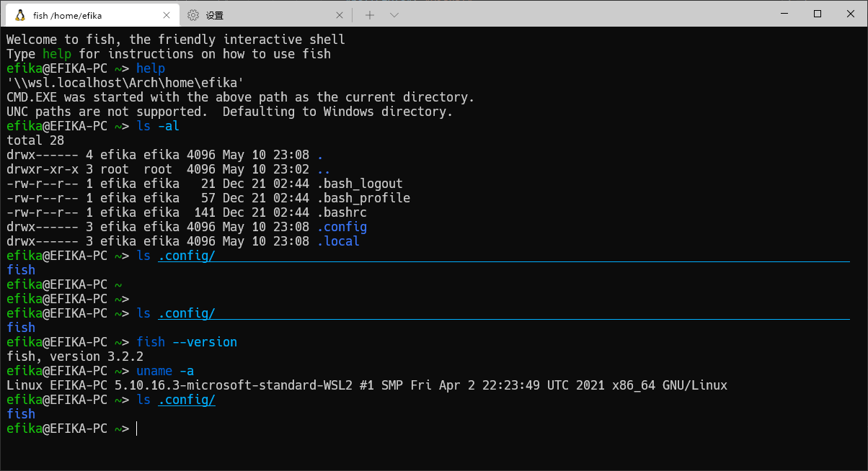Close the terminal window
Viewport: 868px width, 471px height.
[851, 14]
